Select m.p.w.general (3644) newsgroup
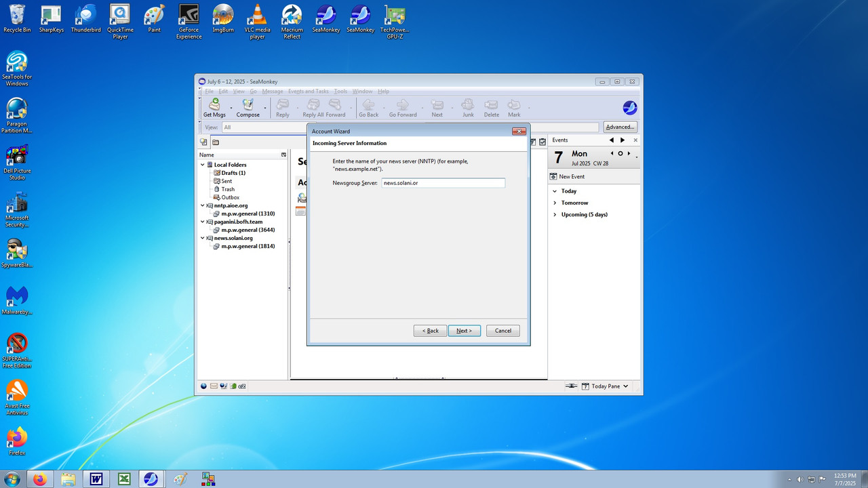Image resolution: width=868 pixels, height=488 pixels. (x=248, y=230)
